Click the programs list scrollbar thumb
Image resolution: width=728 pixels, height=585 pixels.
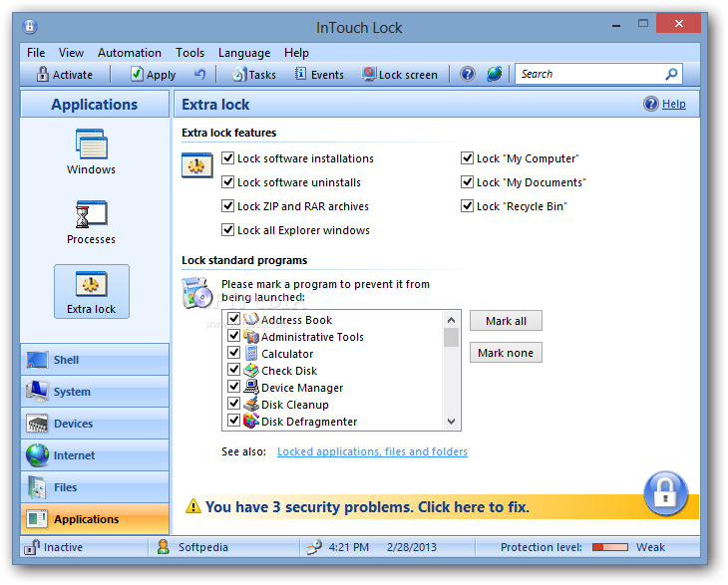coord(451,337)
